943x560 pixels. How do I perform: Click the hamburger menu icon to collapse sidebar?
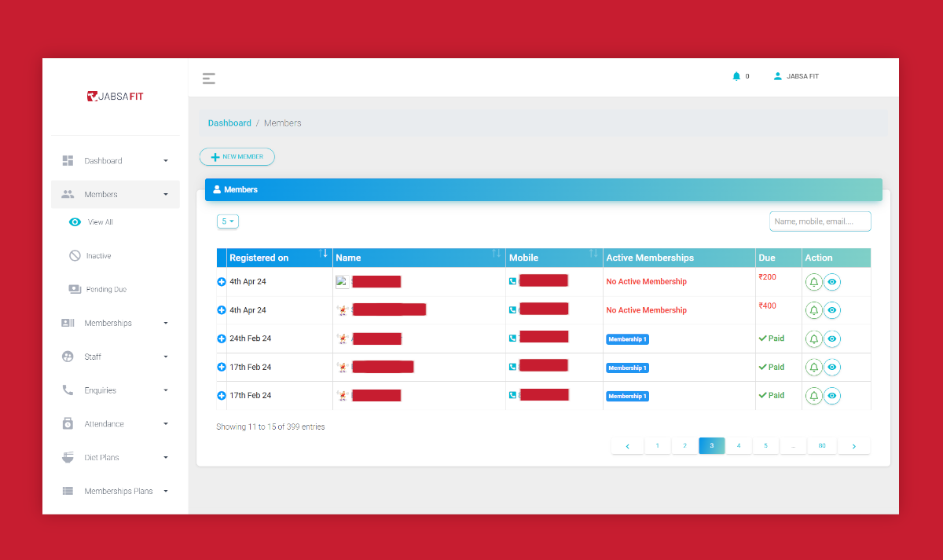point(208,78)
